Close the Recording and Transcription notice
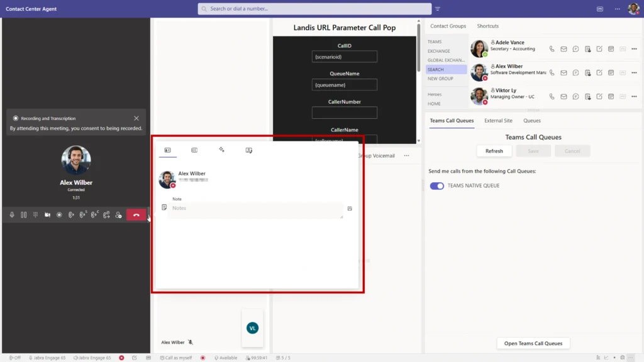 [136, 118]
